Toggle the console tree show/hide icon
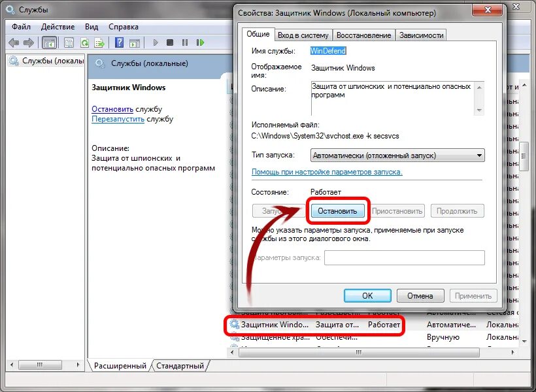 click(x=49, y=42)
